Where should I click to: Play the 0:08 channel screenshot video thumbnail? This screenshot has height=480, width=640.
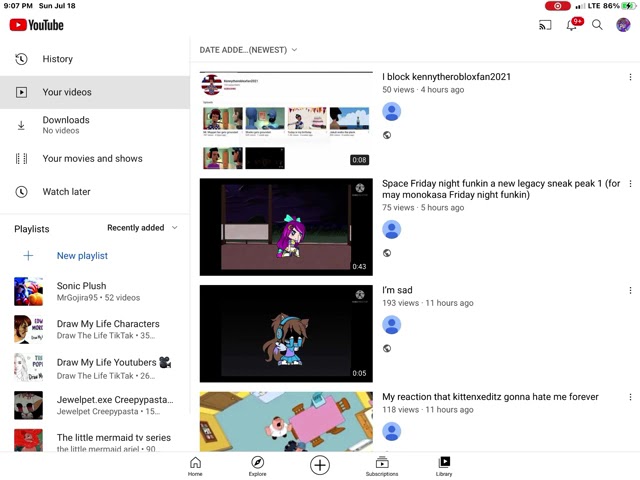point(286,120)
